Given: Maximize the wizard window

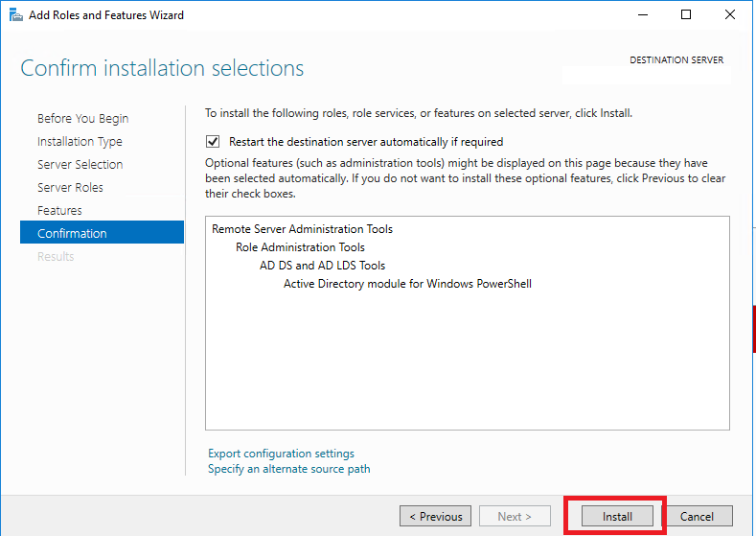Looking at the screenshot, I should [x=686, y=15].
